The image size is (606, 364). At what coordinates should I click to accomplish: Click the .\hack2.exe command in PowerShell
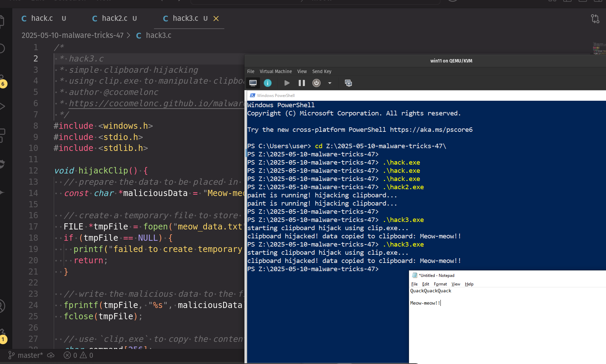pos(403,187)
